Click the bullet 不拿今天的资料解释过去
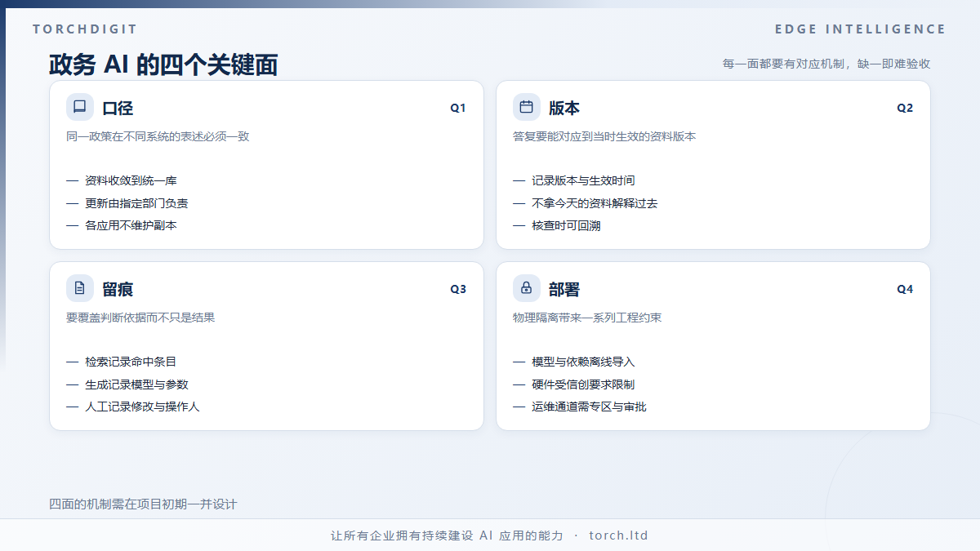This screenshot has width=980, height=551. click(x=595, y=203)
